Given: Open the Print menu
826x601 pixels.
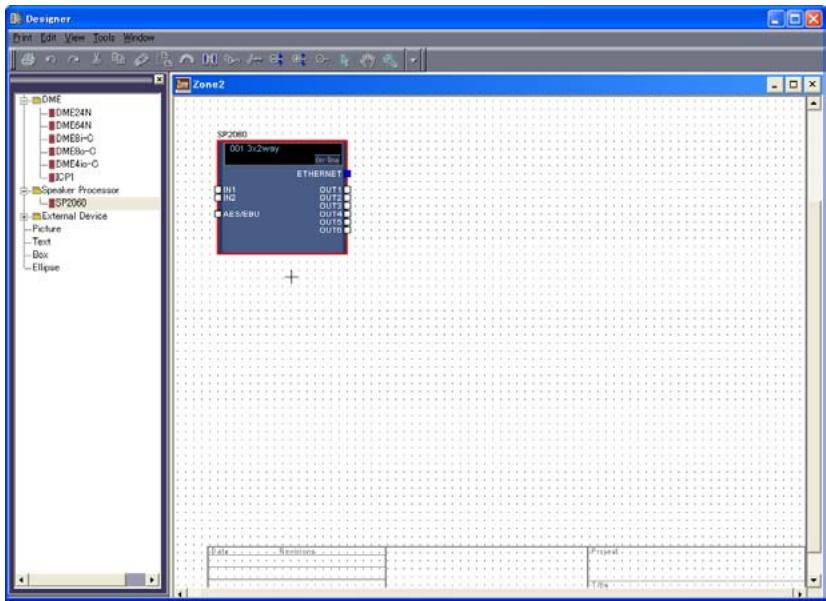Looking at the screenshot, I should click(22, 37).
